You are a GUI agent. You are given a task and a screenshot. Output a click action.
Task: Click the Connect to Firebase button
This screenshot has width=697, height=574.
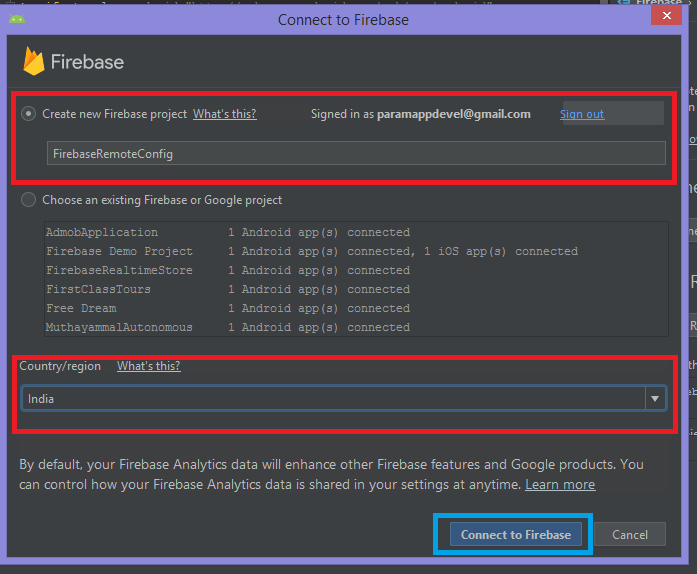point(516,534)
